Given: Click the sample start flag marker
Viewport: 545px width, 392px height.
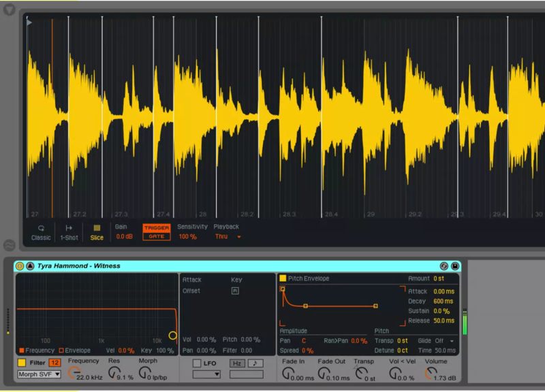Looking at the screenshot, I should point(29,22).
